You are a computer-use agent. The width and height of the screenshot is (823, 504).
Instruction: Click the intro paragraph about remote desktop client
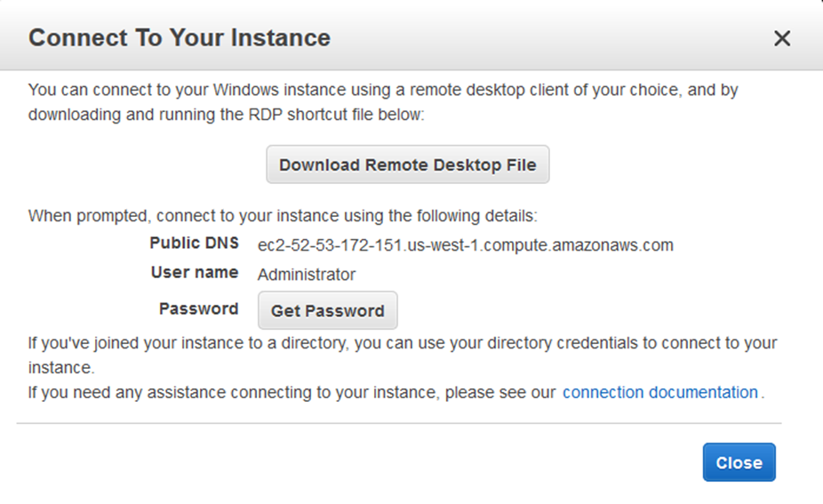tap(382, 91)
